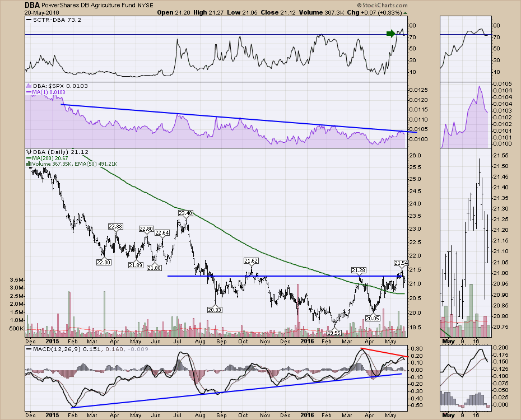Image resolution: width=521 pixels, height=420 pixels.
Task: Click the green up-triangle change indicator
Action: click(406, 13)
